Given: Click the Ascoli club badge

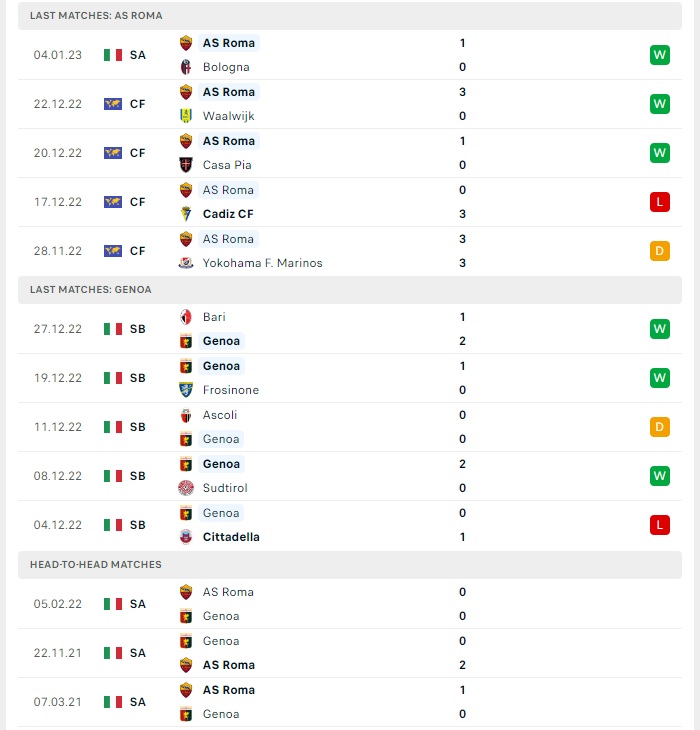Looking at the screenshot, I should 186,415.
